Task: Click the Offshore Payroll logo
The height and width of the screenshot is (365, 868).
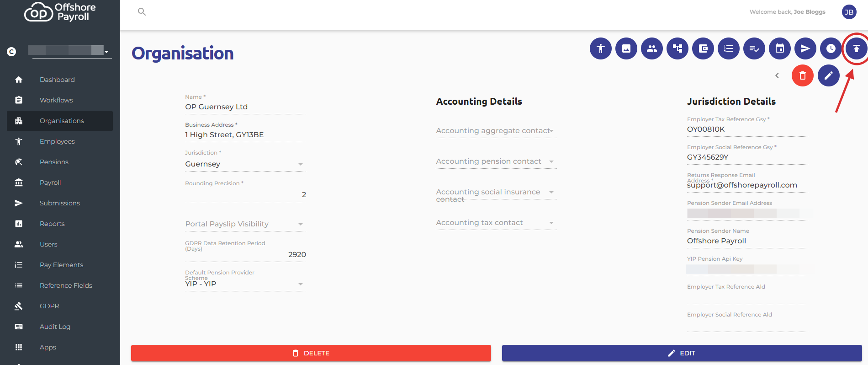Action: [x=60, y=12]
